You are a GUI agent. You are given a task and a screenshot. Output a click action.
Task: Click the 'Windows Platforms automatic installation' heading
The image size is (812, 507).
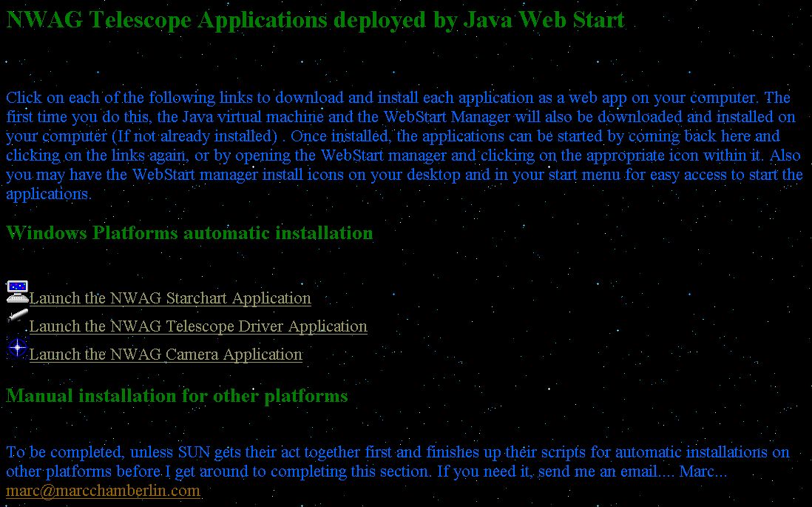(189, 232)
